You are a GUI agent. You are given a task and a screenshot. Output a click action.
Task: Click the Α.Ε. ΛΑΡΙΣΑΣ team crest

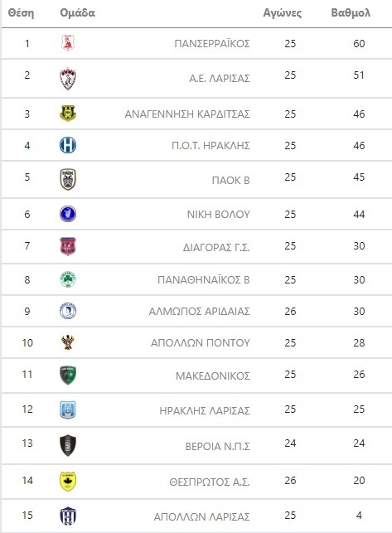[68, 79]
